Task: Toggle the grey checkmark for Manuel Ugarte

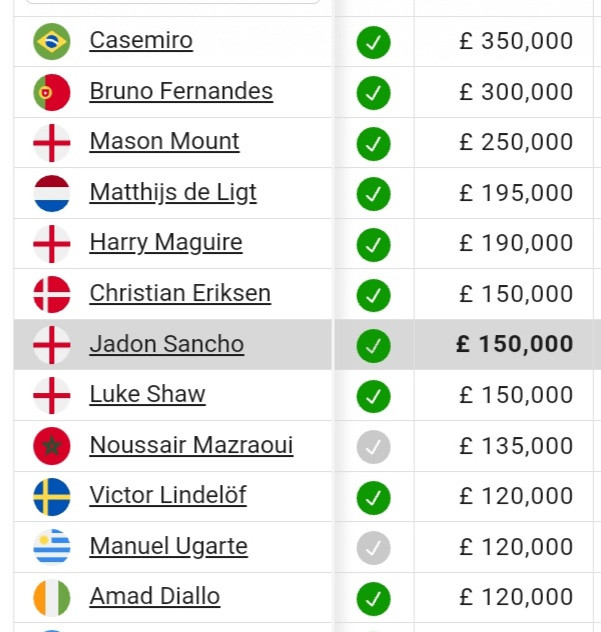Action: (373, 548)
